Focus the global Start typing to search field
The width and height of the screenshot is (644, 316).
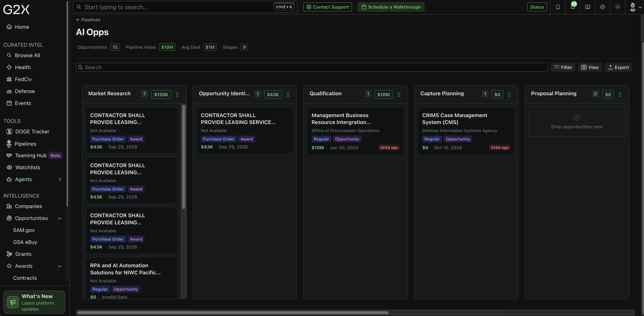[x=185, y=7]
